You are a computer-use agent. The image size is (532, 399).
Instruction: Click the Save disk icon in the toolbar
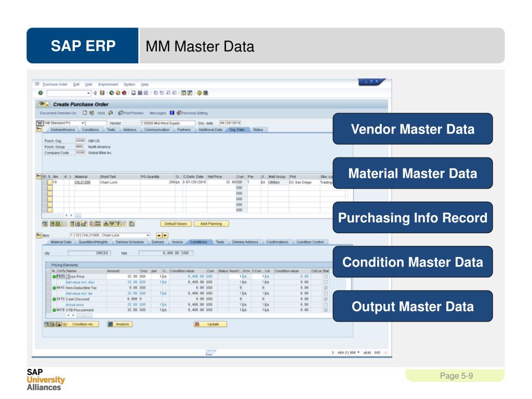click(x=102, y=93)
